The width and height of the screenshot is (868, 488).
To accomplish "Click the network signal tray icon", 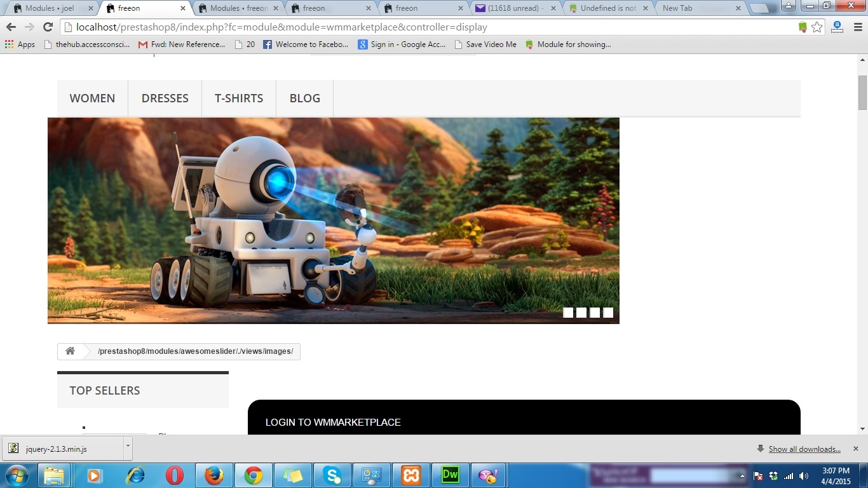I will pyautogui.click(x=789, y=476).
